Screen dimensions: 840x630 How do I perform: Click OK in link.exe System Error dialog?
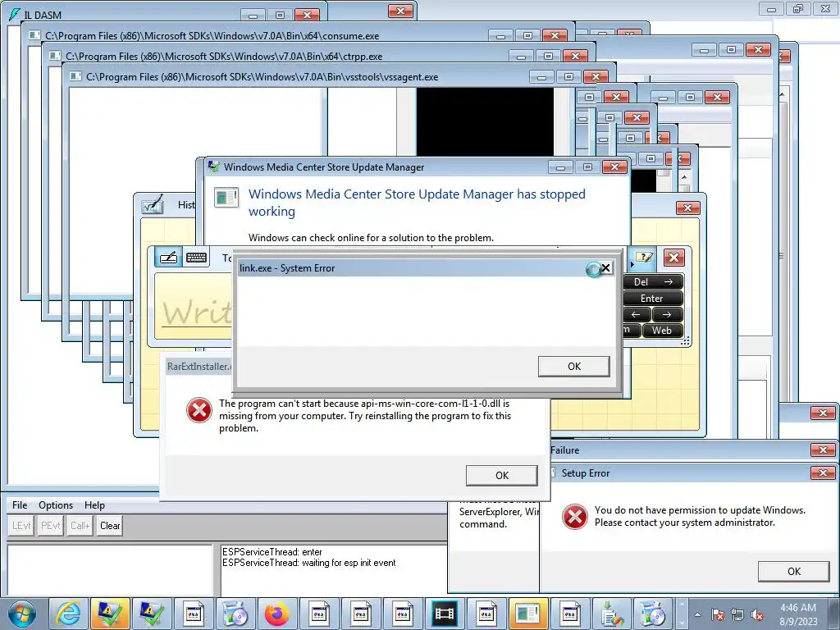coord(573,367)
